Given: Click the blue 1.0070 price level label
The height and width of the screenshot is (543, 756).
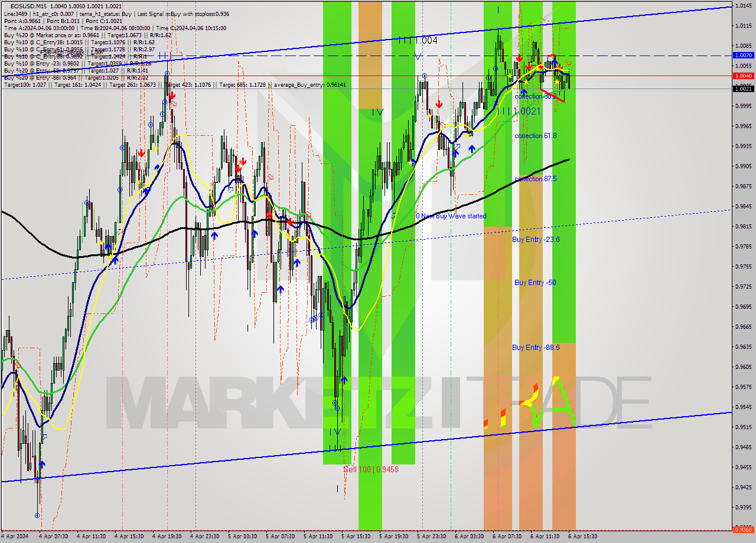Looking at the screenshot, I should [x=742, y=55].
